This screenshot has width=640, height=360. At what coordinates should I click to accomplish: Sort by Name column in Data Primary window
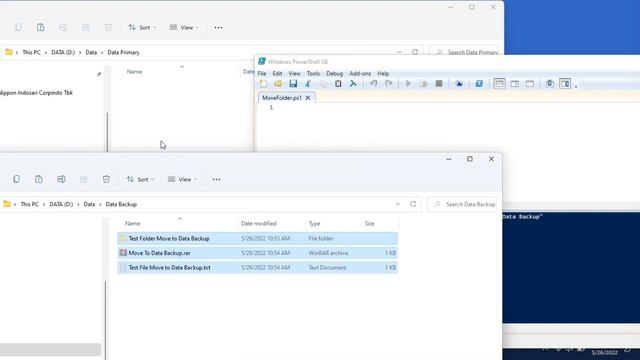(x=134, y=72)
